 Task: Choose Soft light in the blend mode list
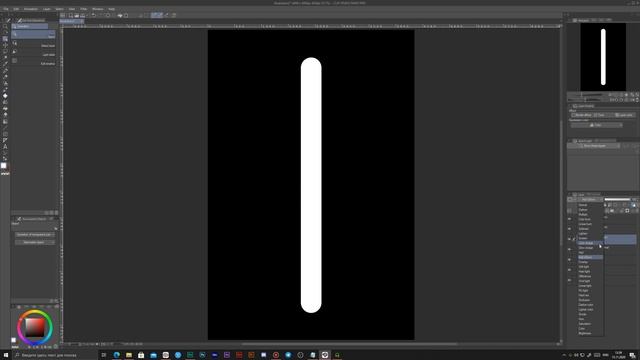click(x=590, y=267)
